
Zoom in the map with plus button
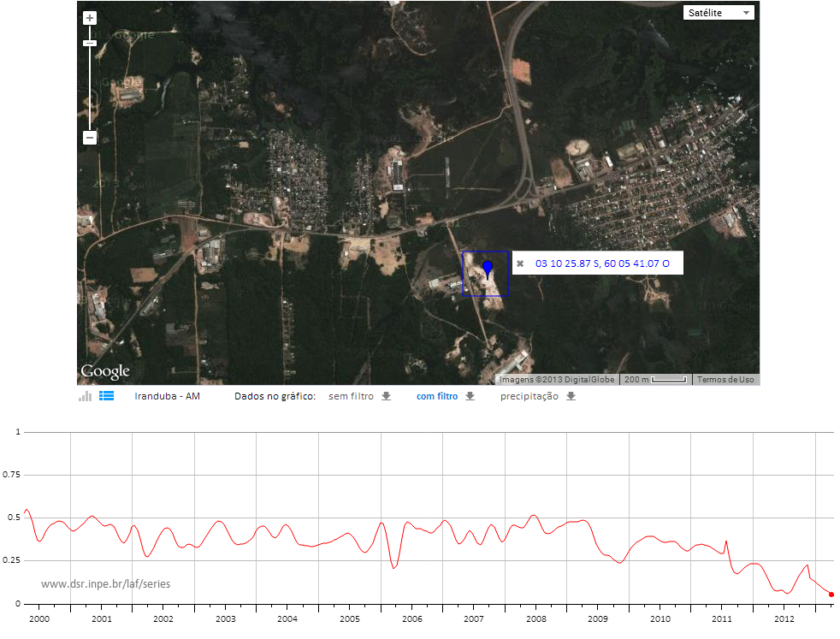point(90,18)
